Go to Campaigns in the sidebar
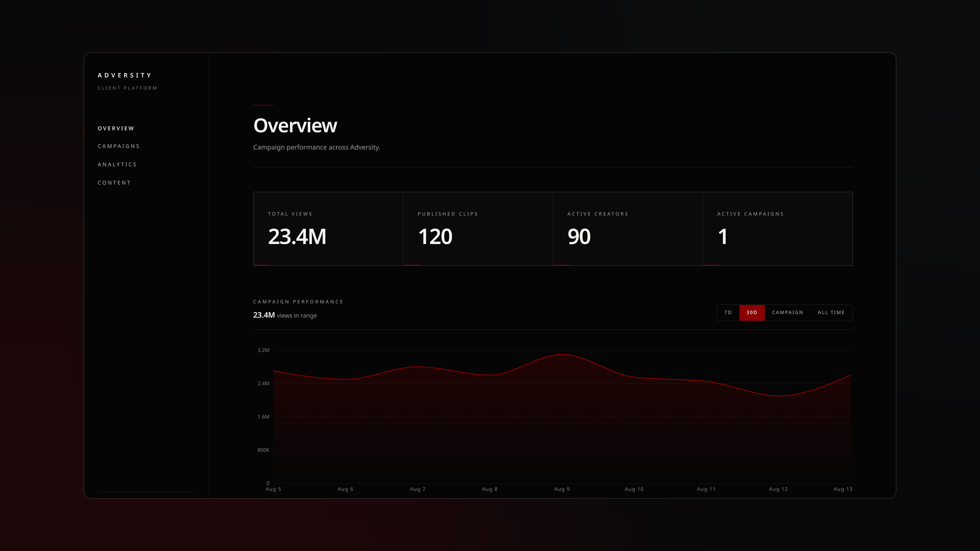Image resolution: width=980 pixels, height=551 pixels. click(119, 146)
